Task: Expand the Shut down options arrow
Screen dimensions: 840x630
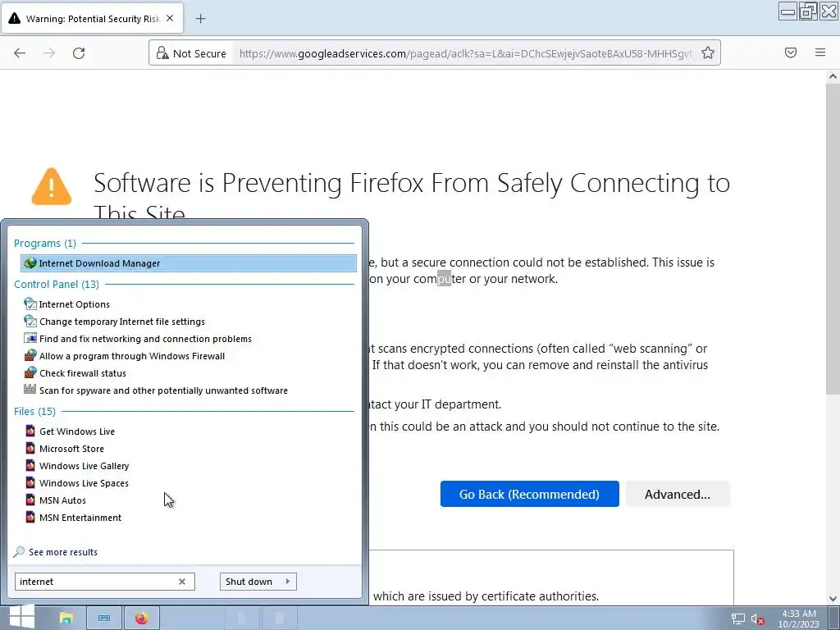Action: 288,582
